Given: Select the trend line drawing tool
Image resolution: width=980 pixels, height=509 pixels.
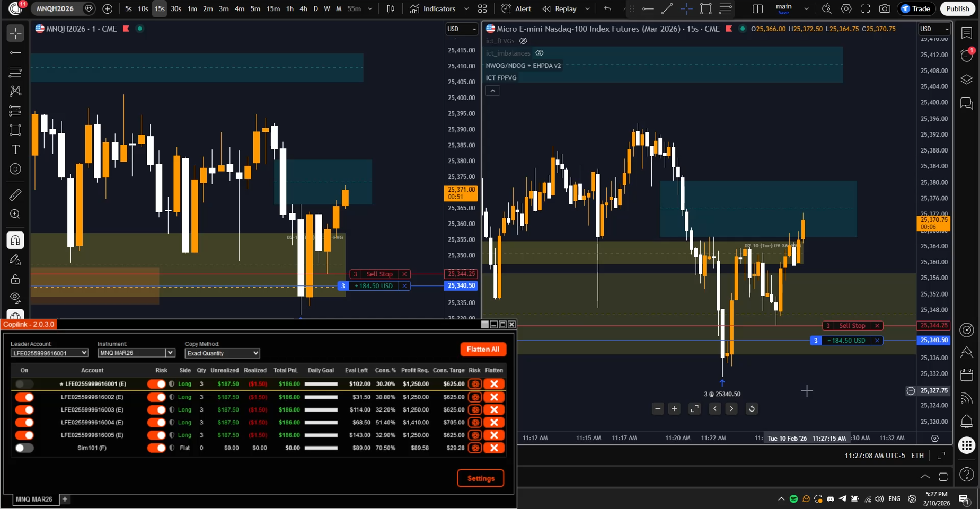Looking at the screenshot, I should pos(15,52).
